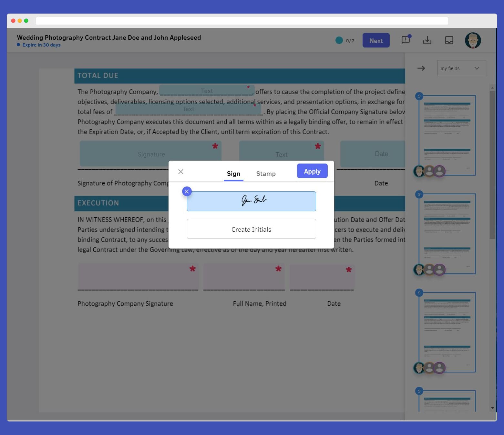Click the Next button
This screenshot has height=435, width=504.
pyautogui.click(x=376, y=40)
